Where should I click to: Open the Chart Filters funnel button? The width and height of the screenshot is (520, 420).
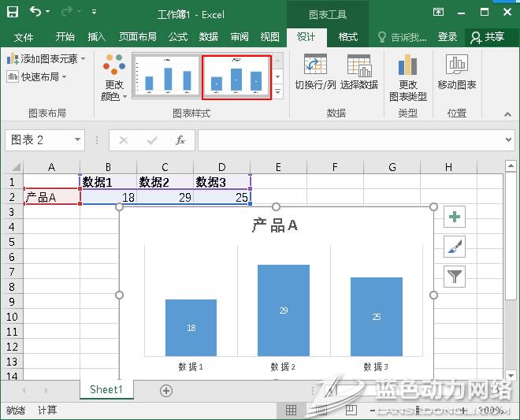coord(455,276)
